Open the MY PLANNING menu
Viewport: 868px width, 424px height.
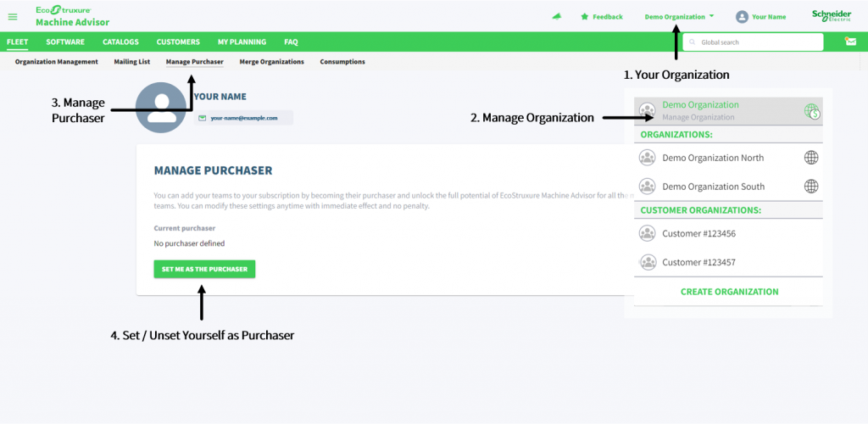pyautogui.click(x=242, y=42)
